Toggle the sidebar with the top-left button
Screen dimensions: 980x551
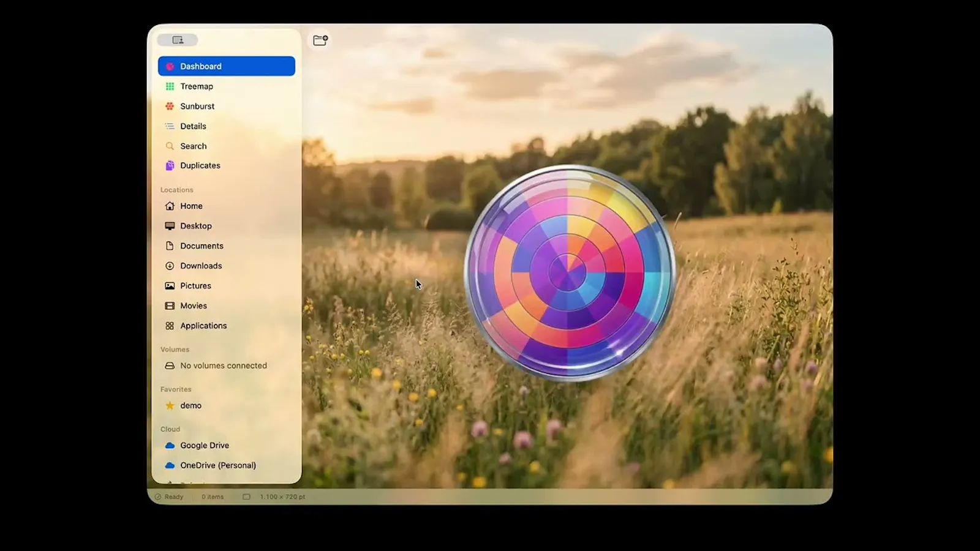177,40
